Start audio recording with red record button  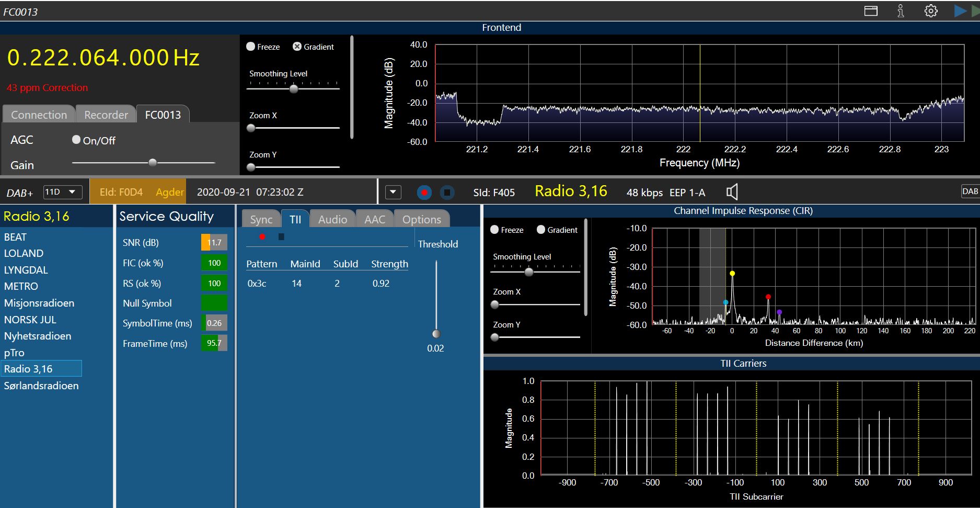424,193
